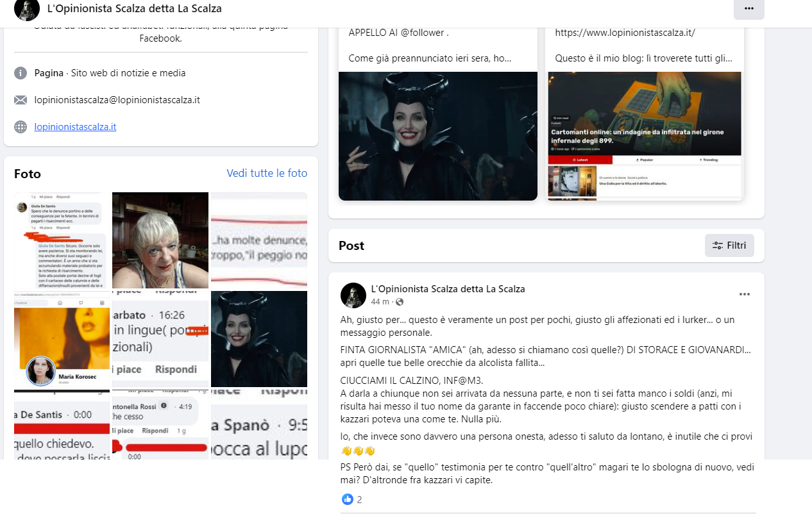
Task: Open the 'a De Santis 0:00' photo
Action: coord(62,424)
